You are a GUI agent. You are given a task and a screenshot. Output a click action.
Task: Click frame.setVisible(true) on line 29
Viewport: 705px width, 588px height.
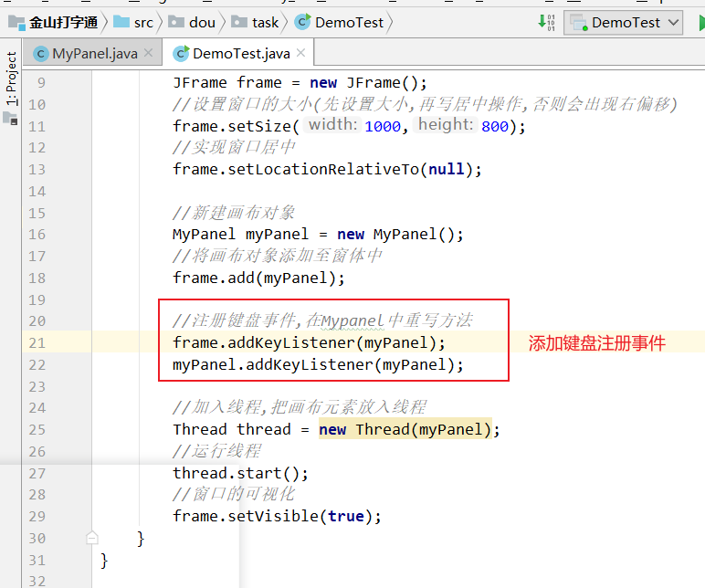(x=277, y=516)
